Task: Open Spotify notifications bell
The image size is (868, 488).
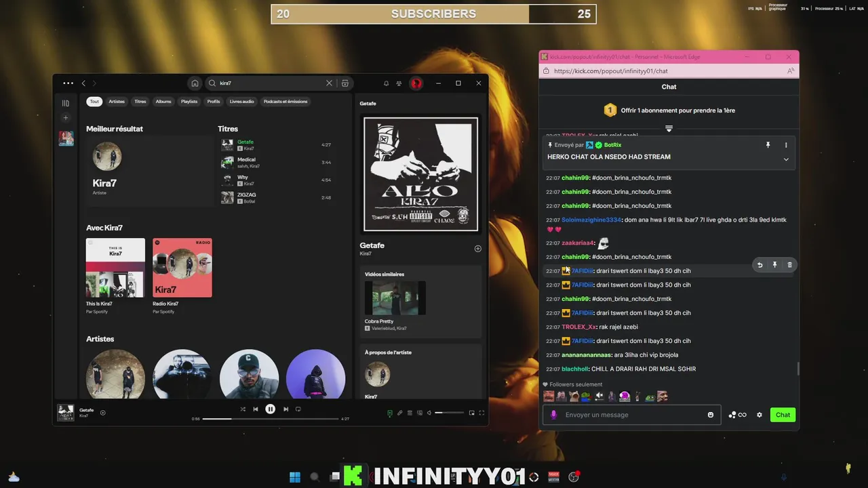Action: point(387,83)
